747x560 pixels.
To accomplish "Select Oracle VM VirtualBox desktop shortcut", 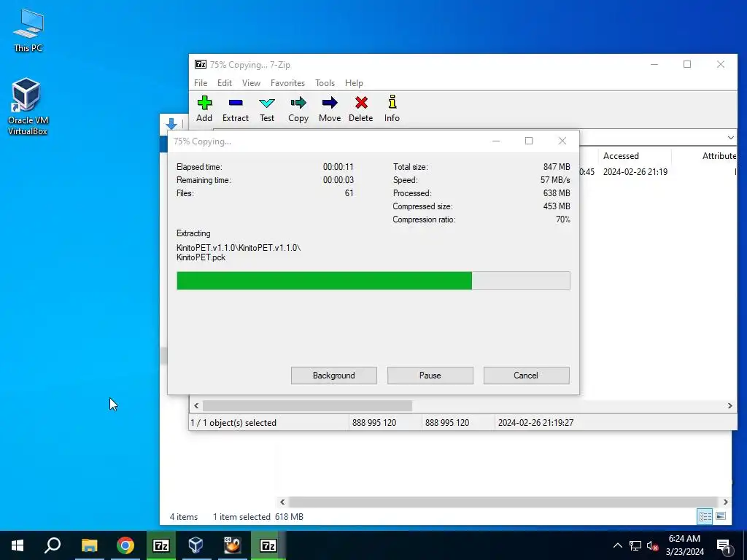I will coord(27,106).
